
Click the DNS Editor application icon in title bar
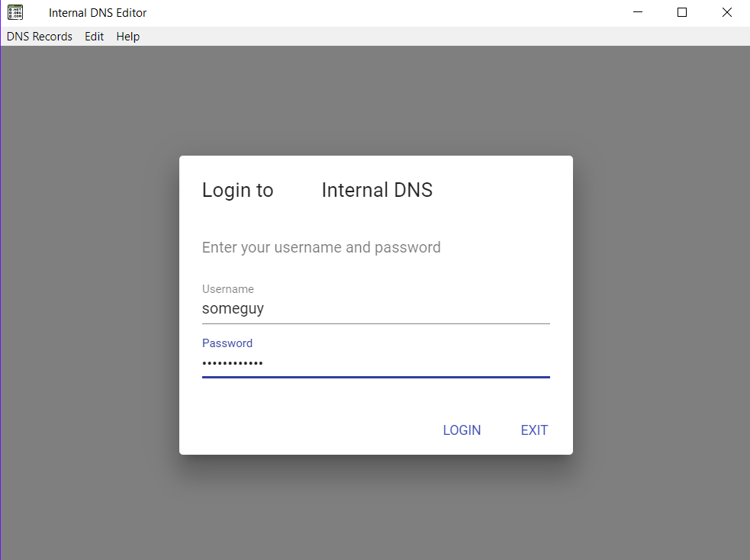16,11
